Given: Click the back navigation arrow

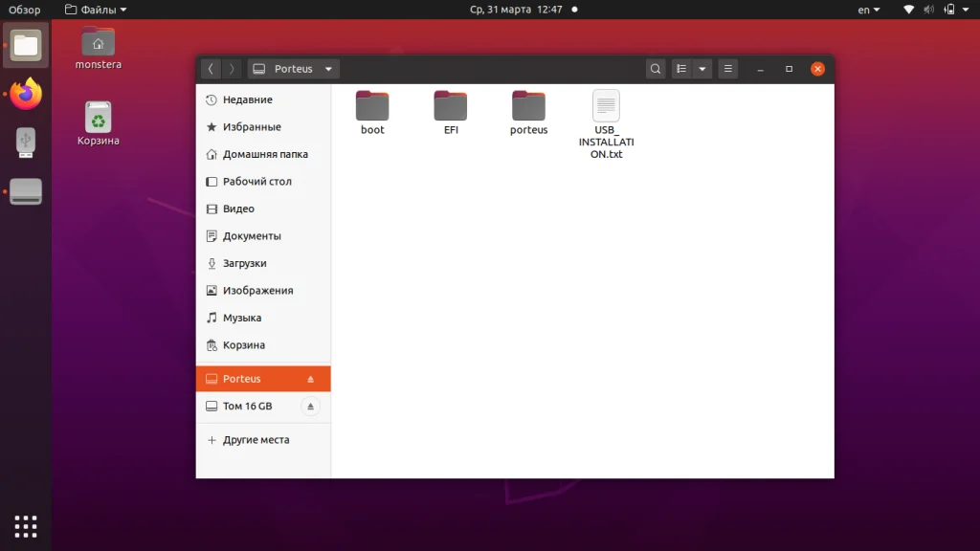Looking at the screenshot, I should [x=211, y=68].
